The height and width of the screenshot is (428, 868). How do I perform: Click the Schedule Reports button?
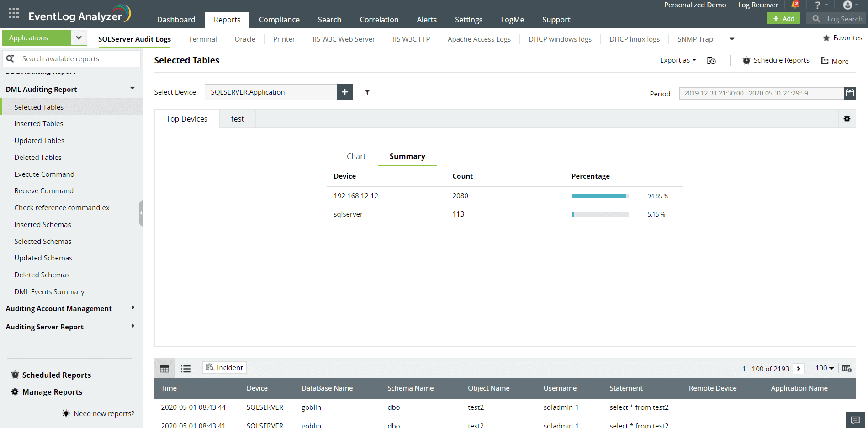tap(776, 60)
